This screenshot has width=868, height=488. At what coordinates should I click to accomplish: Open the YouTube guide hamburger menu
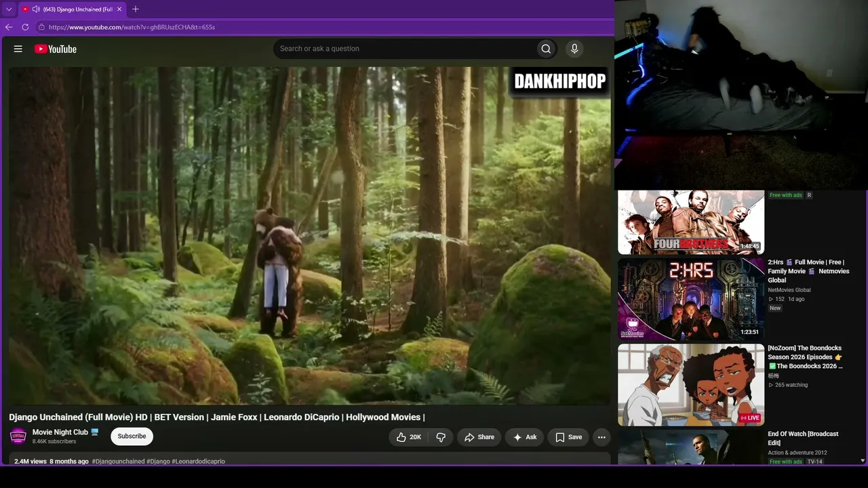(x=18, y=49)
